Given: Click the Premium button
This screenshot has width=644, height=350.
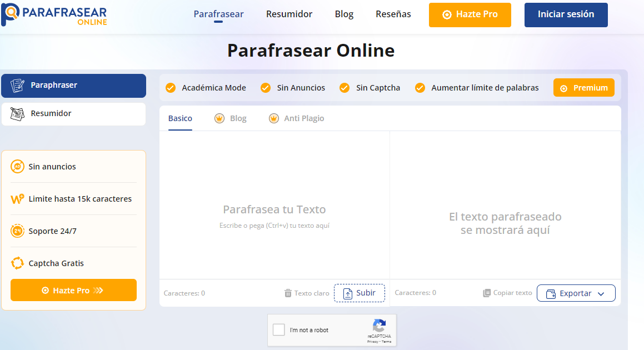Looking at the screenshot, I should coord(583,88).
